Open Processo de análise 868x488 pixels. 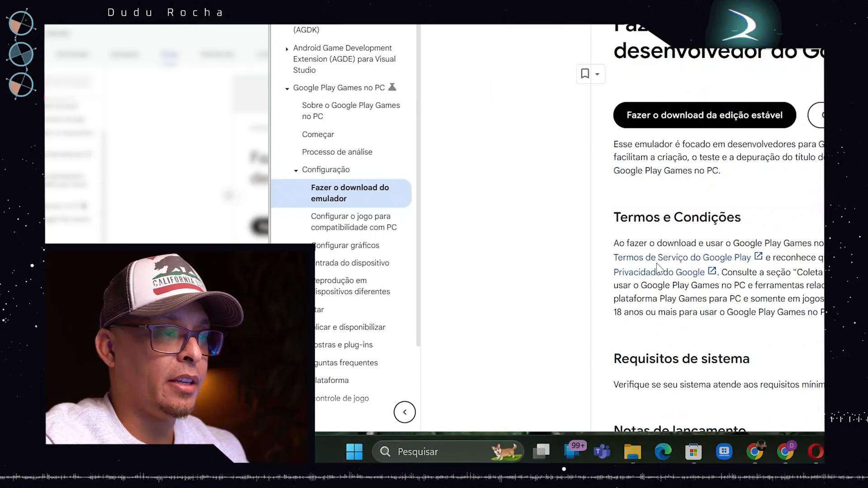click(x=337, y=152)
